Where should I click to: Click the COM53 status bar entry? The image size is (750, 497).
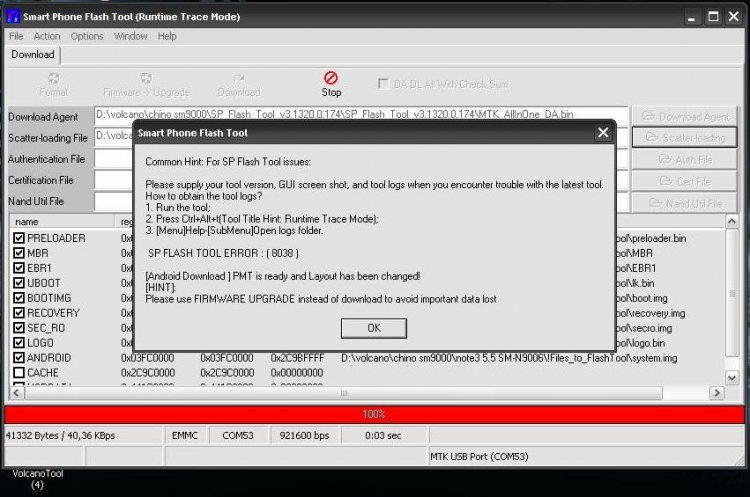[x=238, y=435]
